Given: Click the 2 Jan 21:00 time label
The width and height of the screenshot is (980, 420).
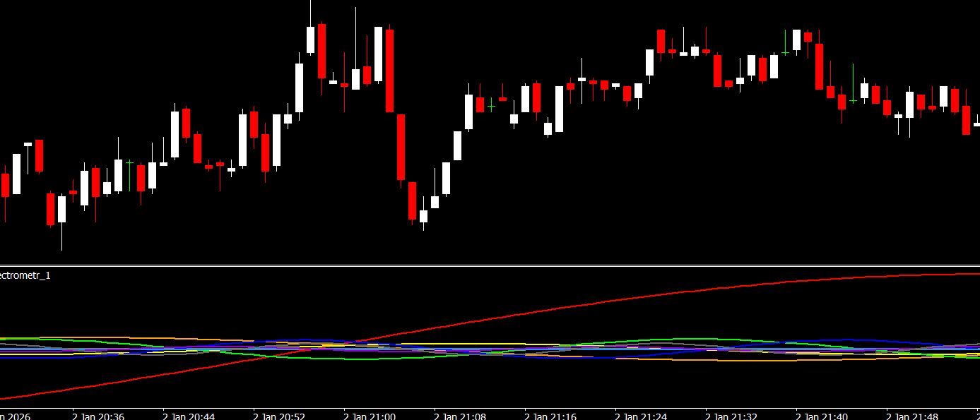Looking at the screenshot, I should point(370,416).
